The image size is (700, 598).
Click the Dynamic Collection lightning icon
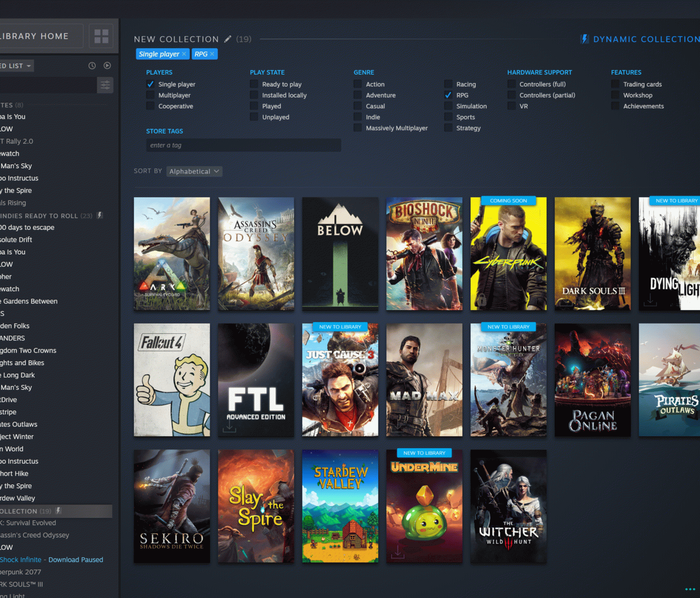[x=584, y=39]
